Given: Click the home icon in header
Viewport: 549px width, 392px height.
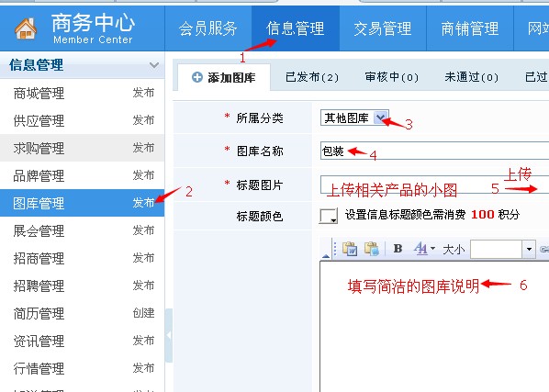Looking at the screenshot, I should pos(26,28).
